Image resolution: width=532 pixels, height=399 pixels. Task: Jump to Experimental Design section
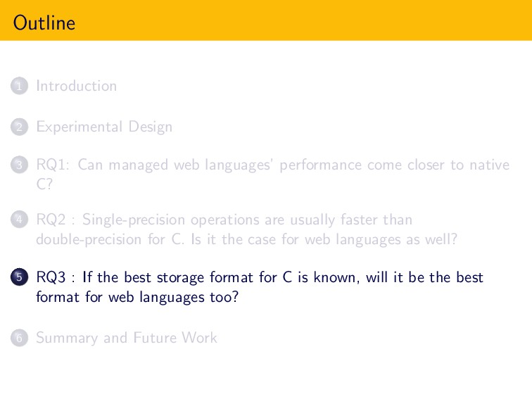(x=104, y=127)
